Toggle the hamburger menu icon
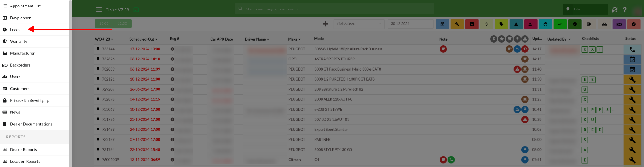 point(99,10)
